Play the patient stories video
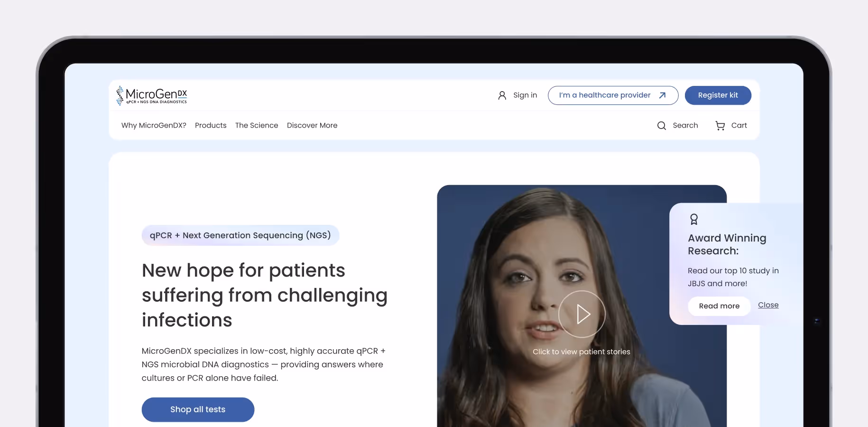868x427 pixels. [x=582, y=314]
